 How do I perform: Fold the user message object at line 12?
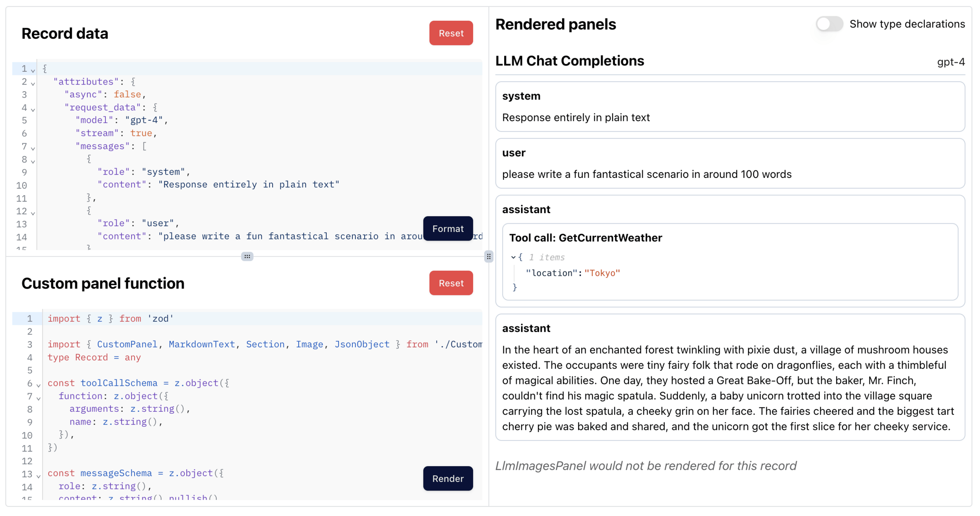point(33,213)
